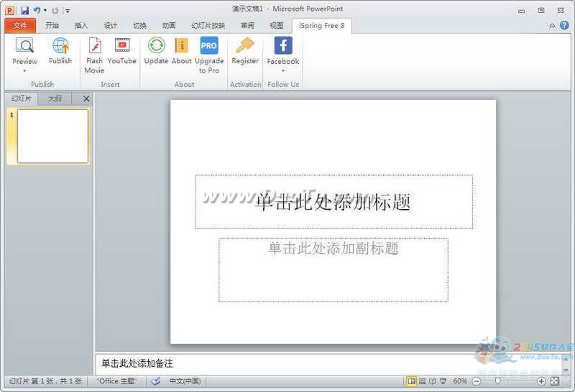The height and width of the screenshot is (392, 575).
Task: Open PowerPoint Help question mark
Action: [x=564, y=25]
